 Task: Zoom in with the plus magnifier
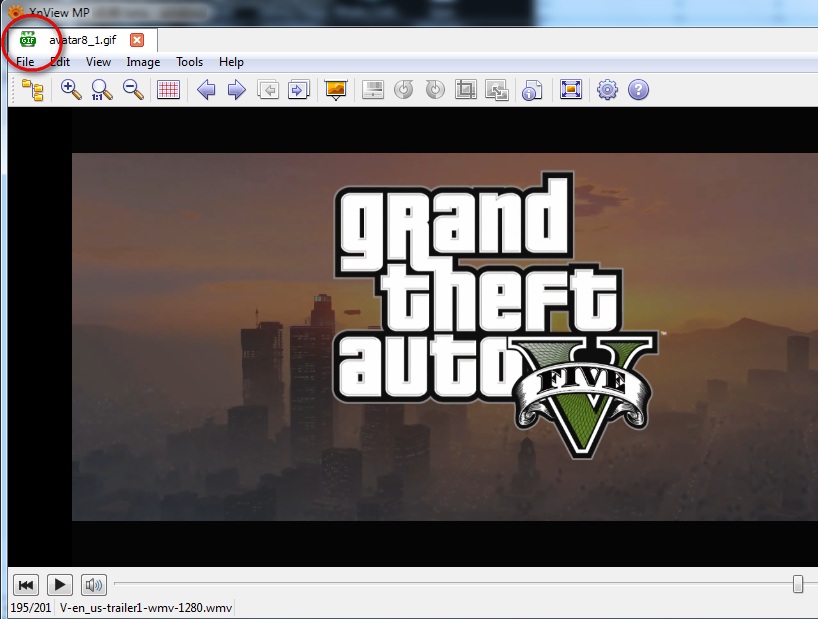(70, 90)
